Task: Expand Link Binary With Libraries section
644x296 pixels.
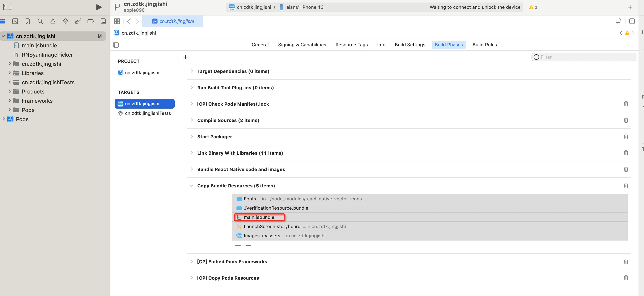Action: point(191,153)
